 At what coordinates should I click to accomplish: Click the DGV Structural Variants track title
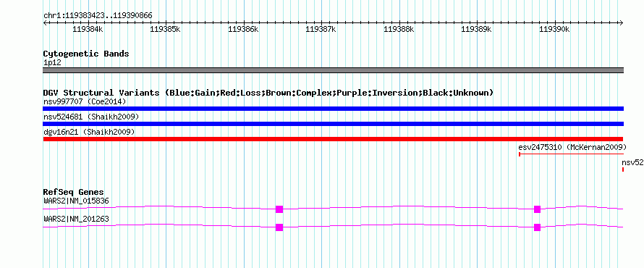click(x=268, y=93)
